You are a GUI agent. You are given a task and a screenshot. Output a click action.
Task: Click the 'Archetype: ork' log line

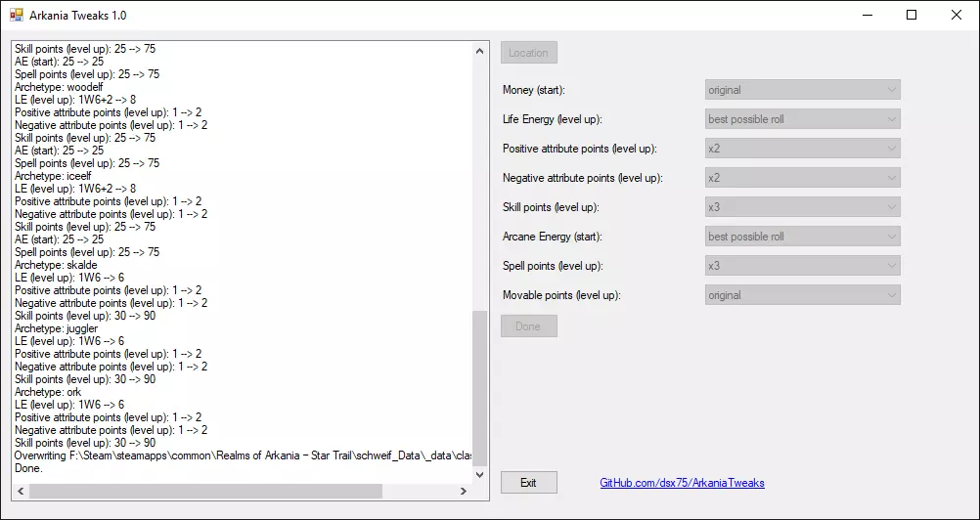click(48, 392)
